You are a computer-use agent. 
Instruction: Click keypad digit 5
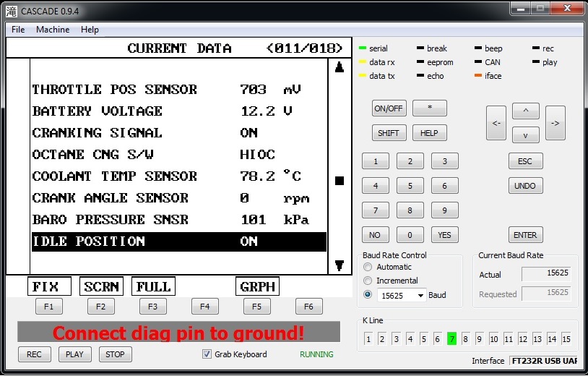tap(410, 186)
